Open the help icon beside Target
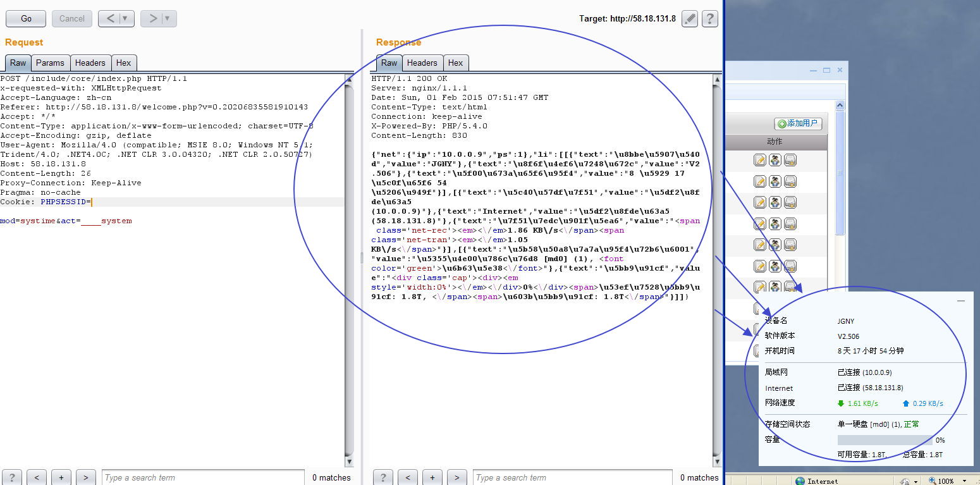The image size is (980, 485). (710, 19)
